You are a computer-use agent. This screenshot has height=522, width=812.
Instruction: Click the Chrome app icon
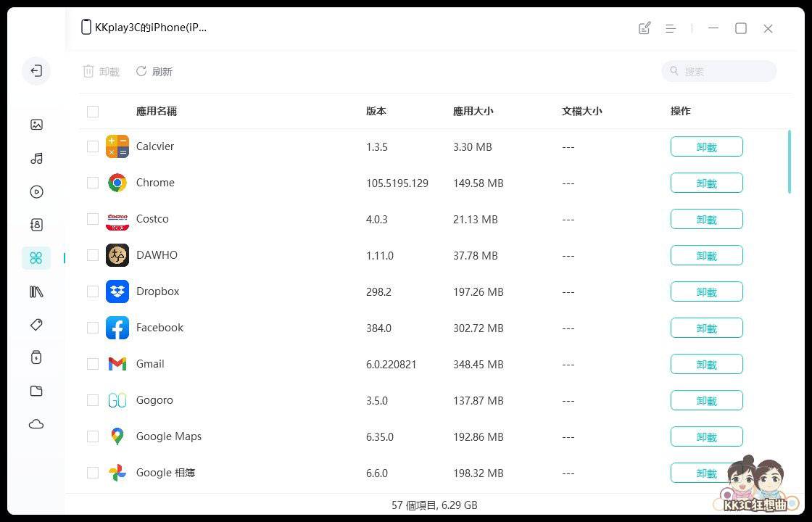tap(117, 183)
